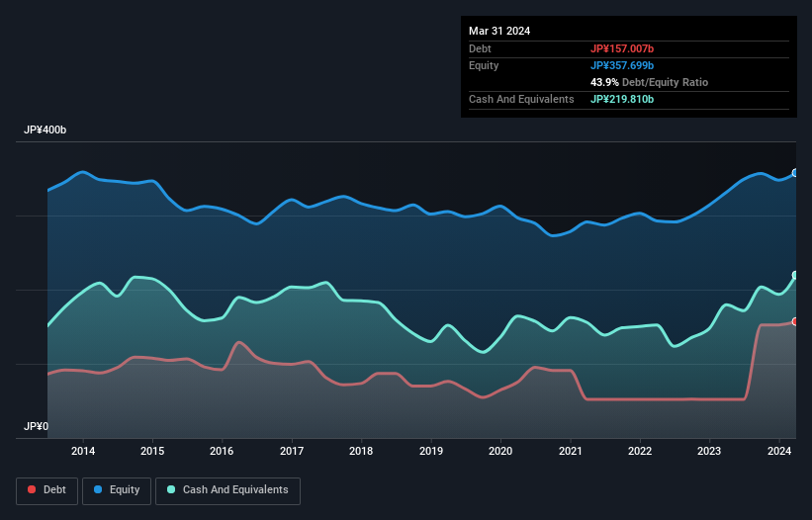The height and width of the screenshot is (520, 812).
Task: Click the JP¥157.007b debt value
Action: [x=622, y=48]
